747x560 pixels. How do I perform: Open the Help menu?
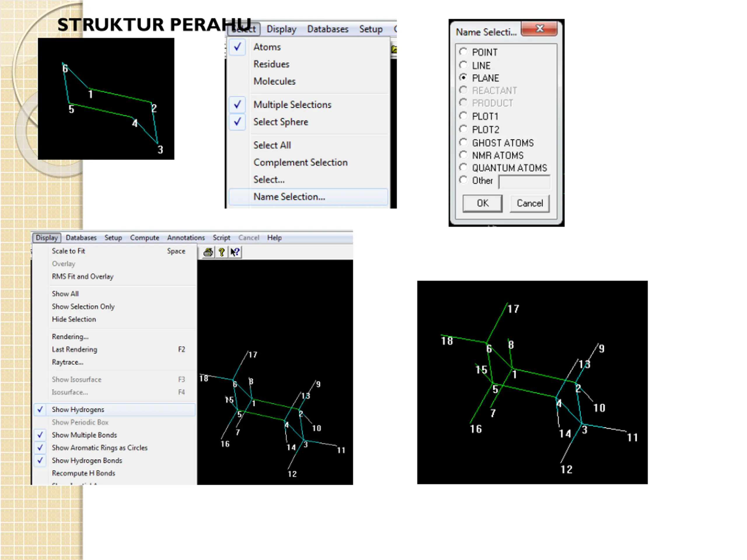coord(274,238)
